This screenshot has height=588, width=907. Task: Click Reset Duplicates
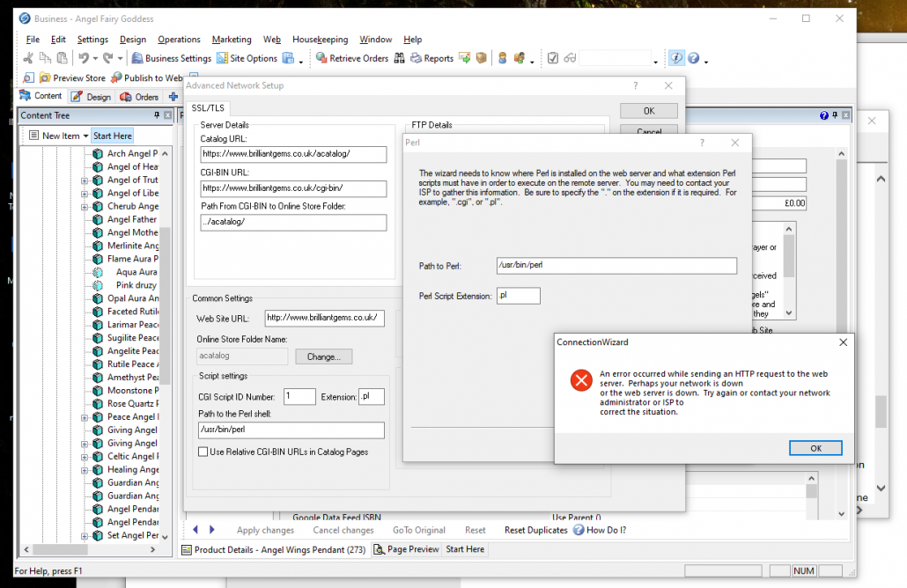point(535,530)
